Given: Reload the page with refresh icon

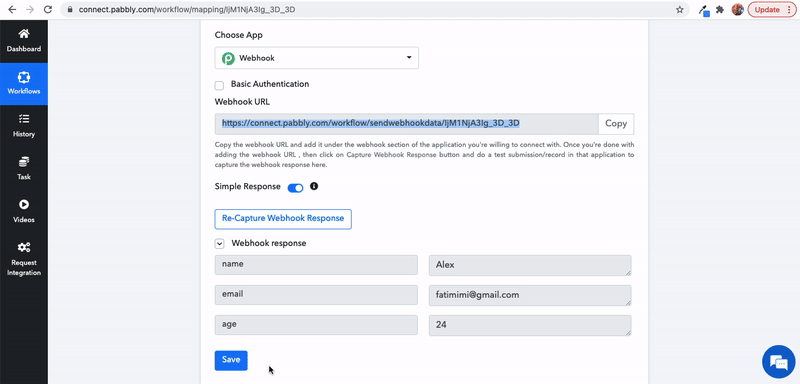Looking at the screenshot, I should coord(47,9).
